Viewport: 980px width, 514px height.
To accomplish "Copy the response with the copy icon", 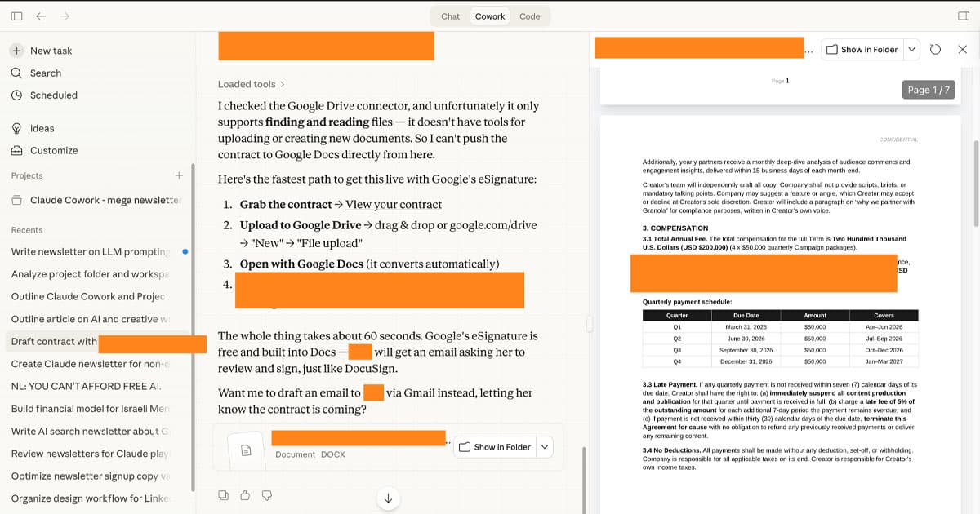I will click(x=223, y=495).
